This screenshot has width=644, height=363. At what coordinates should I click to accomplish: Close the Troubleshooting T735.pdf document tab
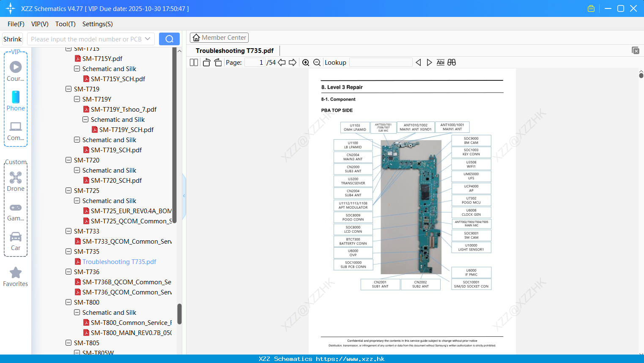coord(635,50)
